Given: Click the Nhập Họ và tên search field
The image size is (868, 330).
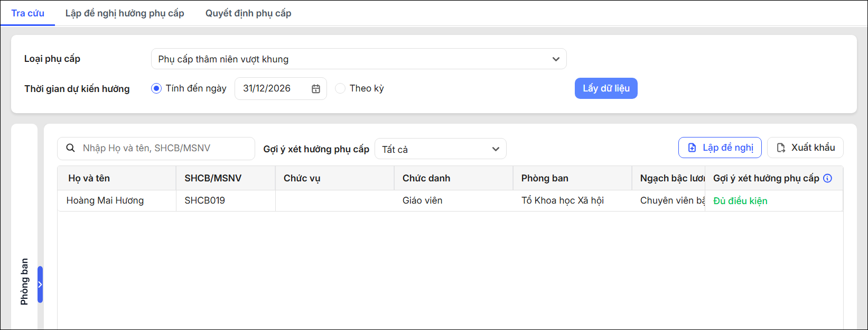Looking at the screenshot, I should [x=156, y=149].
